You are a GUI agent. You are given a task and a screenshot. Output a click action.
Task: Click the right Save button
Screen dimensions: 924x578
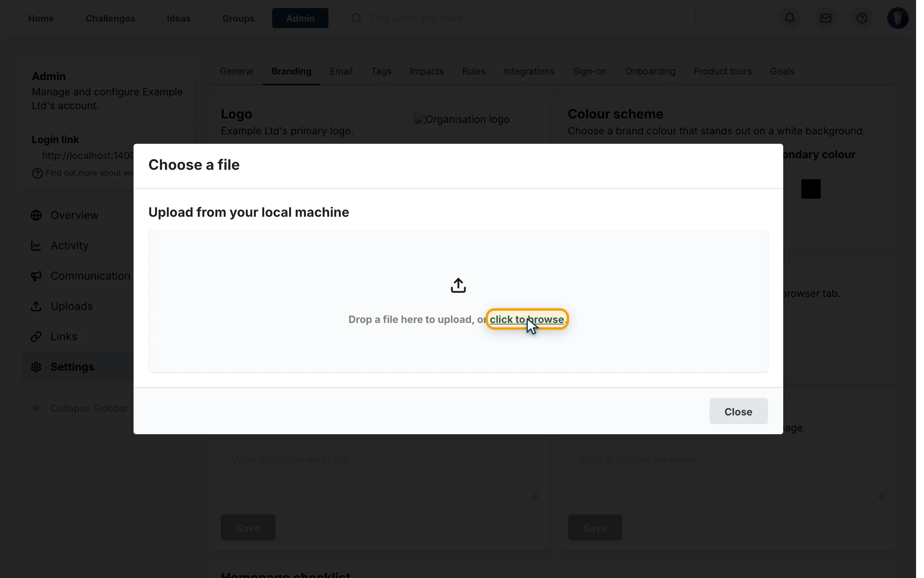(595, 527)
